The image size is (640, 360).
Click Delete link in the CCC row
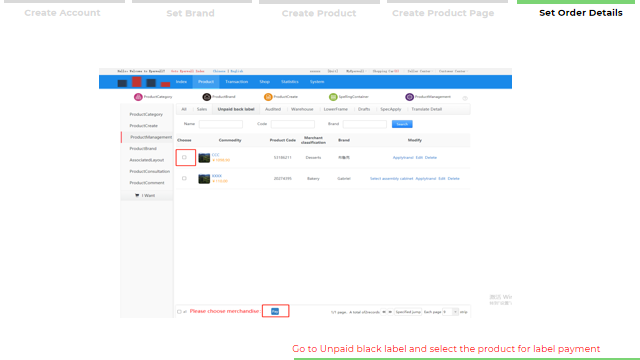coord(431,158)
